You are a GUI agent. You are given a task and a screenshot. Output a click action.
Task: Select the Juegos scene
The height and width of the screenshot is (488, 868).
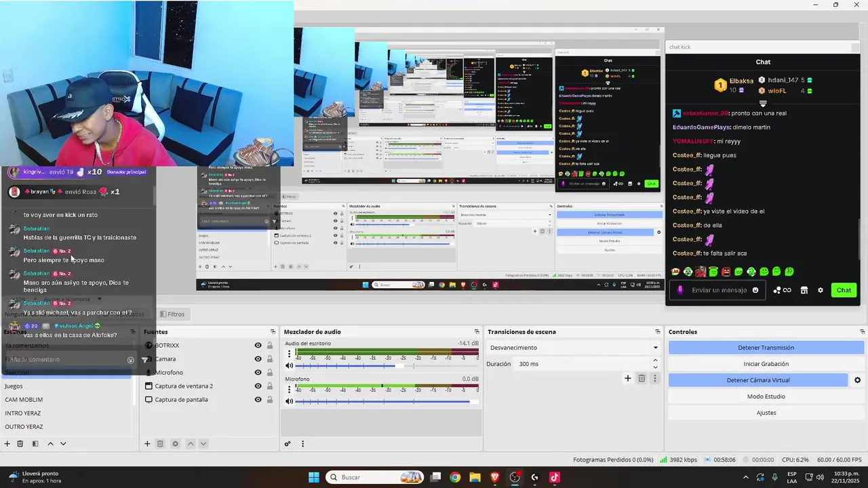point(68,386)
